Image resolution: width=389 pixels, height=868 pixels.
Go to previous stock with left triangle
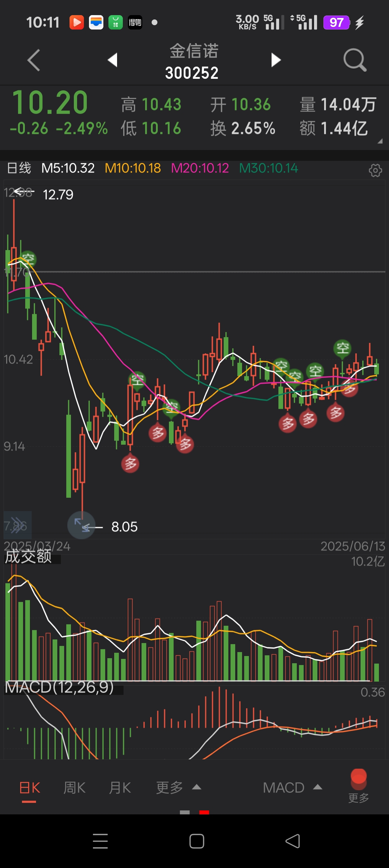[113, 60]
